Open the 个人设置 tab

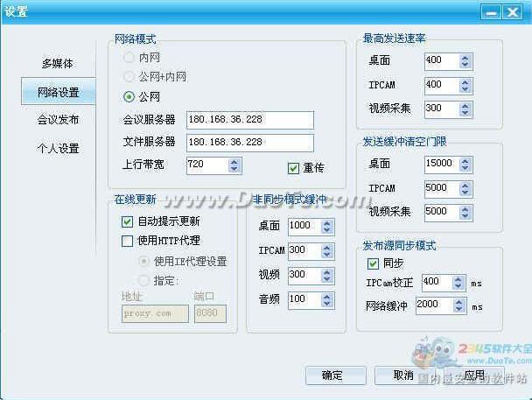58,148
